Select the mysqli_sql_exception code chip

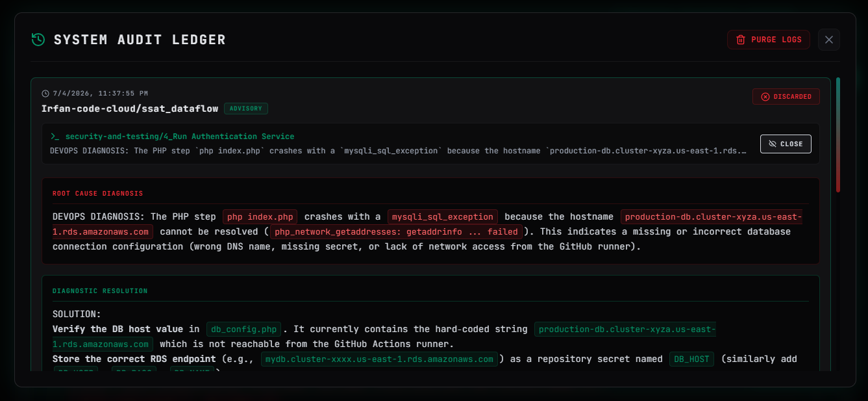443,216
